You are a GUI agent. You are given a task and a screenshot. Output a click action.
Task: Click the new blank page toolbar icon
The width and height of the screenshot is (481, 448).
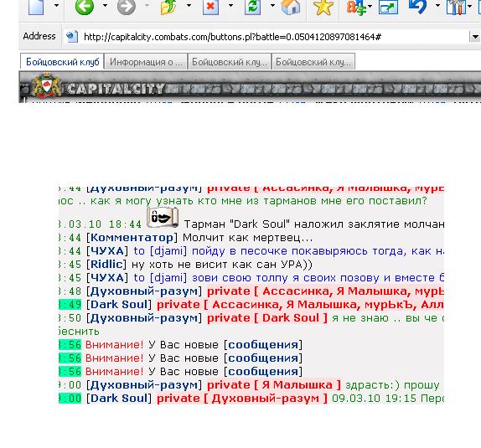36,7
